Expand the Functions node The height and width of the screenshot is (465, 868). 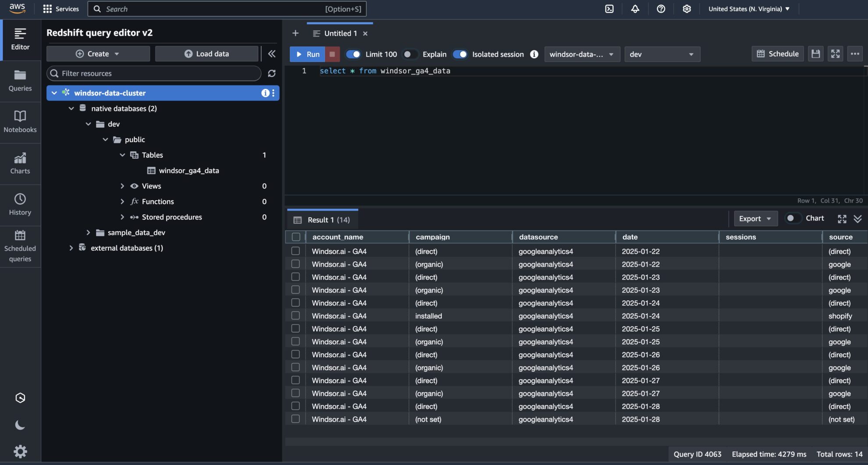pyautogui.click(x=122, y=201)
